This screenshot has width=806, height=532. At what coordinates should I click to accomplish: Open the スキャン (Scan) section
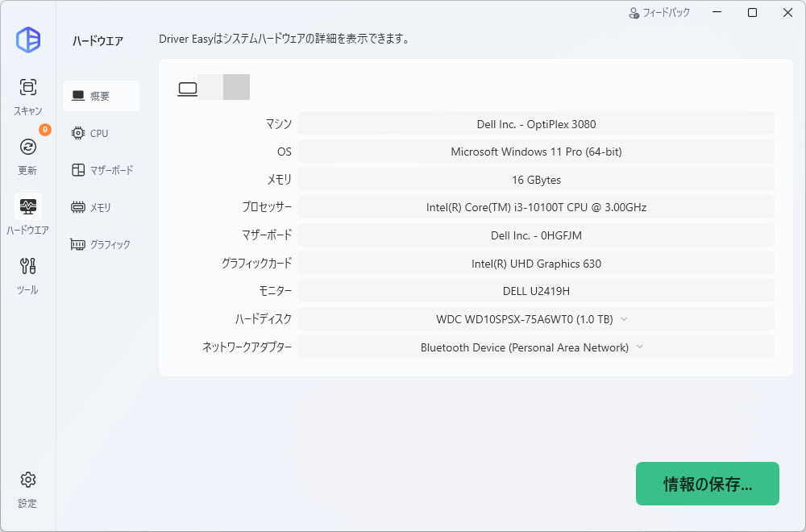click(27, 96)
